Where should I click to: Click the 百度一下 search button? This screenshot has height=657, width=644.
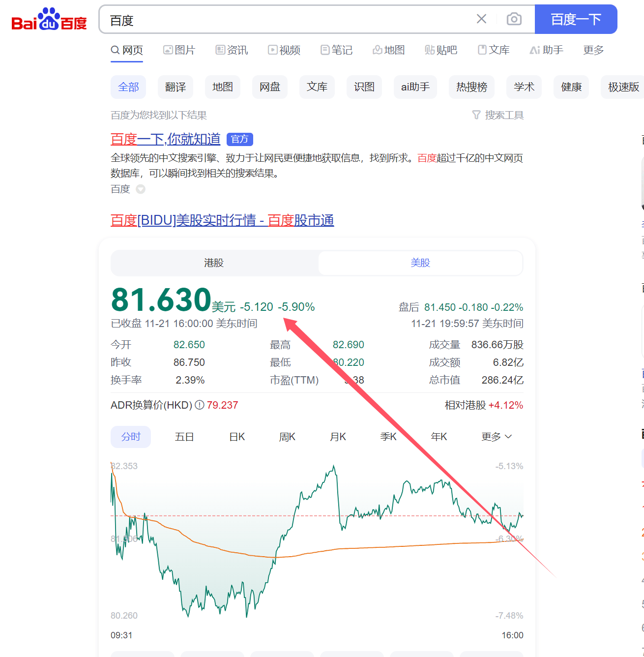576,19
